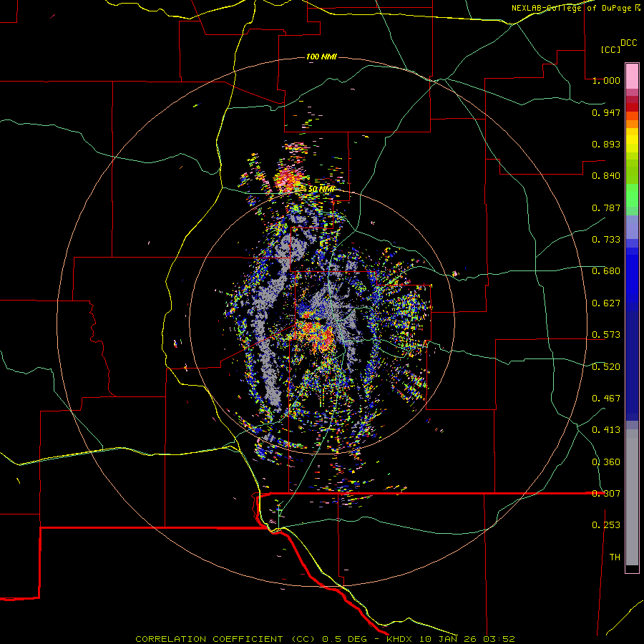644x644 pixels.
Task: Pick the pink segment of the color bar
Action: (632, 77)
